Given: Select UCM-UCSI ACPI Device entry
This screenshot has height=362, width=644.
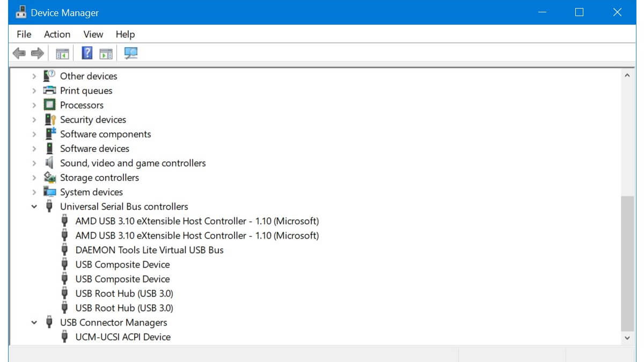Looking at the screenshot, I should [123, 337].
